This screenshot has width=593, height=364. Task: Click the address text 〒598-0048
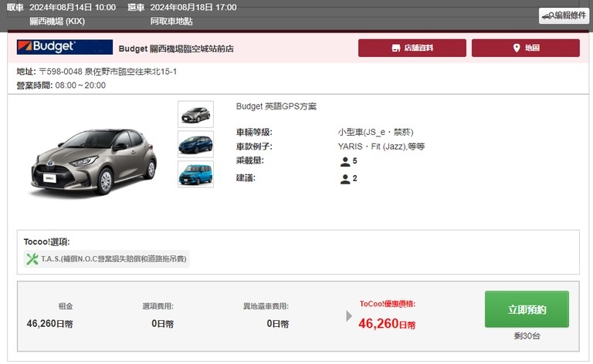tap(60, 72)
